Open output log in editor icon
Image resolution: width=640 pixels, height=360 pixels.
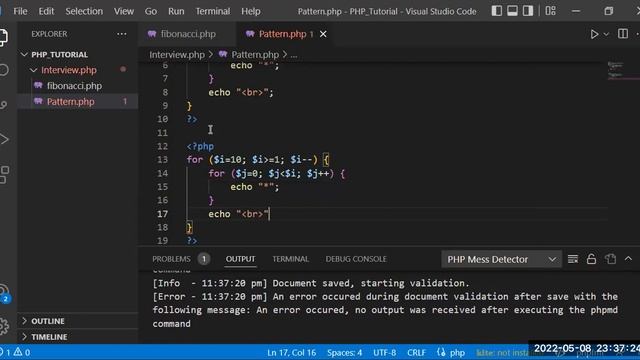(x=611, y=259)
